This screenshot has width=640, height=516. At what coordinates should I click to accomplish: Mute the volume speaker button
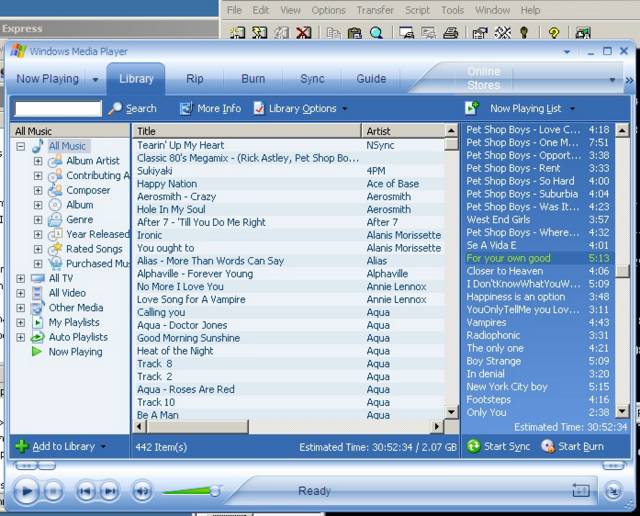(142, 491)
